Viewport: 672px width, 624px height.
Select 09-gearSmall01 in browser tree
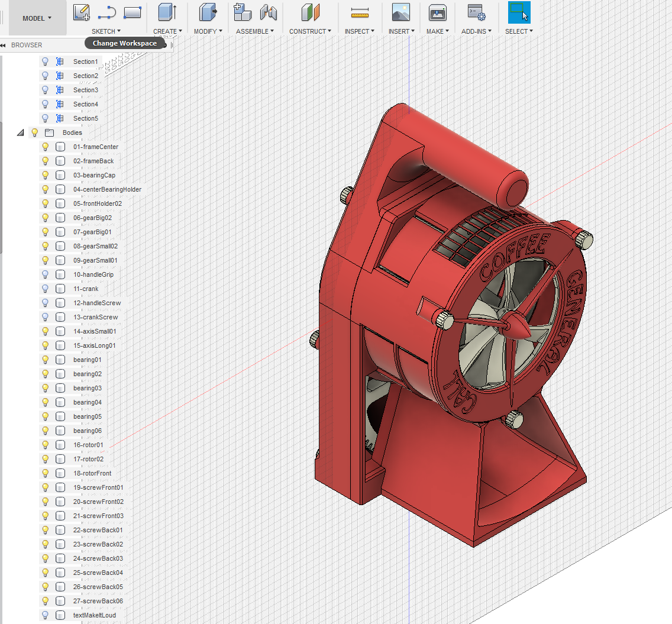pyautogui.click(x=95, y=260)
